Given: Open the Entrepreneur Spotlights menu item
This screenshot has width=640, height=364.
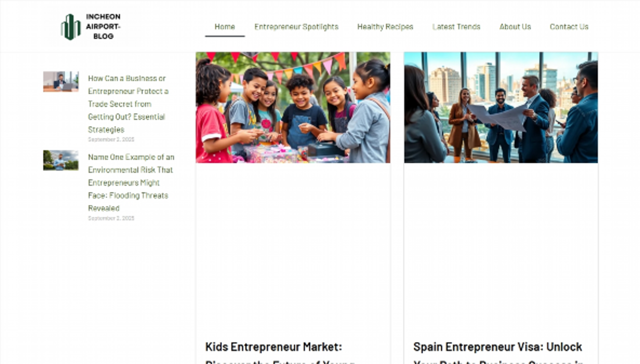Looking at the screenshot, I should (296, 27).
